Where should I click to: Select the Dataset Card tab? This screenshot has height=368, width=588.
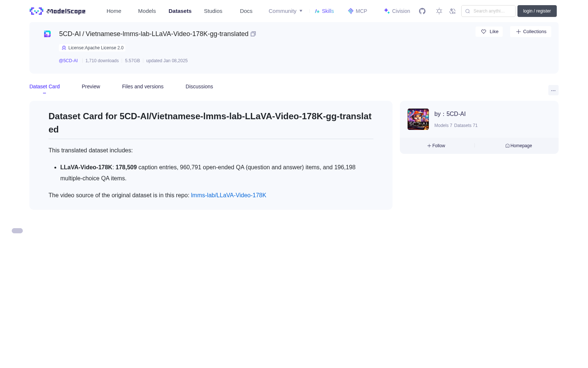pos(44,86)
